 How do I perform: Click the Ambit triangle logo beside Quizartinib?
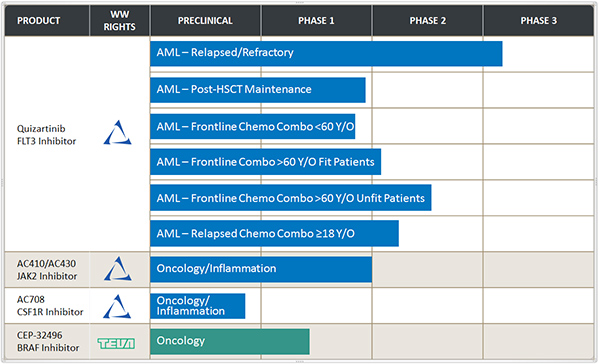pyautogui.click(x=117, y=132)
